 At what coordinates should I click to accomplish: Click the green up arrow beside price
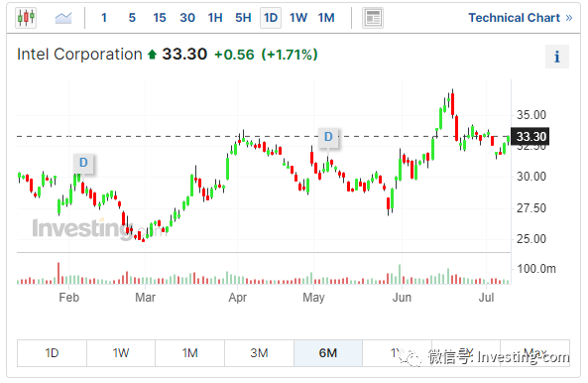[152, 55]
